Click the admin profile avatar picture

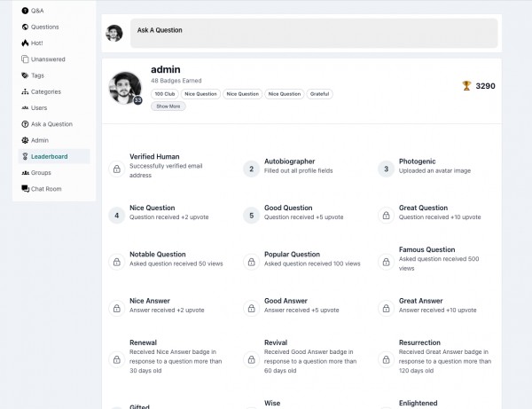tap(123, 87)
